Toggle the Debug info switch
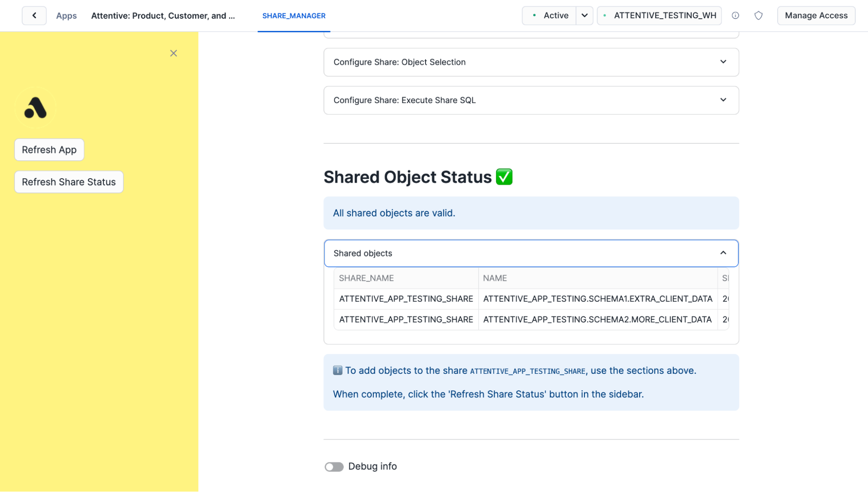The height and width of the screenshot is (492, 868). pos(334,467)
